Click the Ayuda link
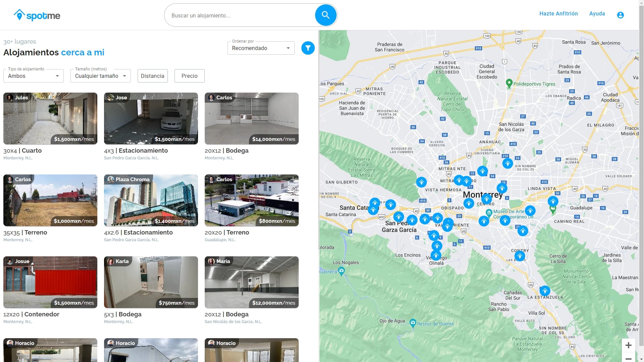 click(597, 13)
